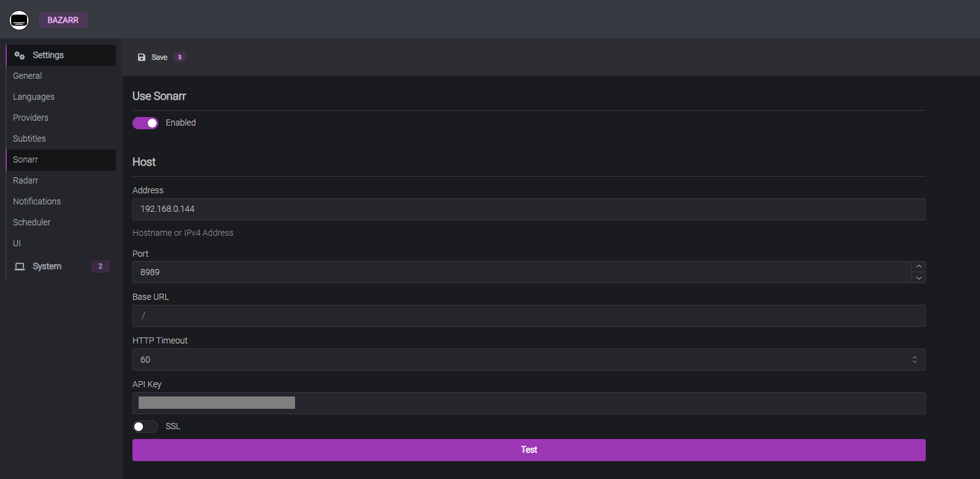Click the Bazarr logo icon
The height and width of the screenshot is (479, 980).
tap(18, 20)
